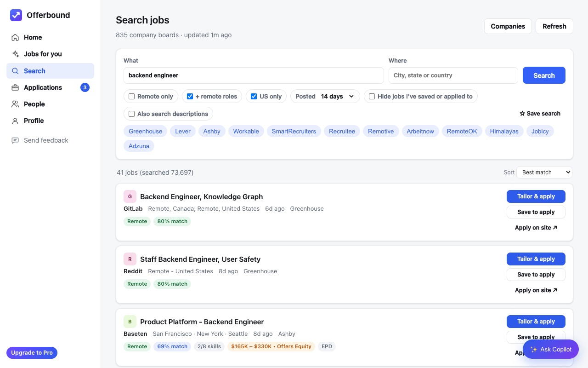
Task: Uncheck the + remote roles checkbox
Action: pos(190,97)
